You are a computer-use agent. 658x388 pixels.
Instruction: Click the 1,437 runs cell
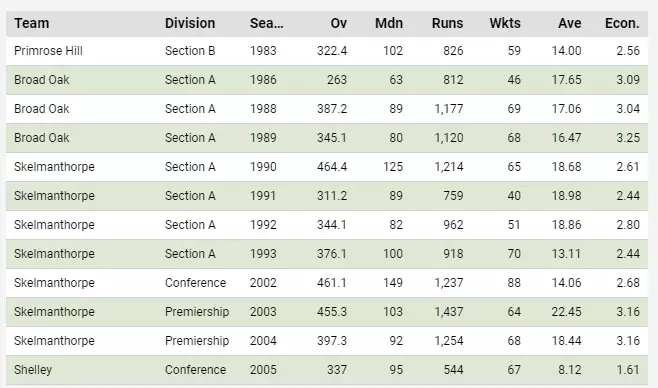449,312
